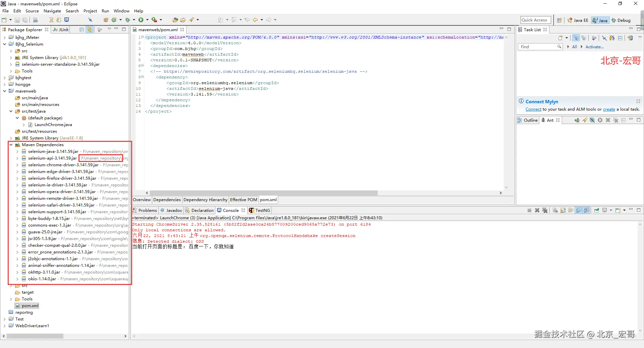
Task: Click the Search flashlight toolbar icon
Action: (x=192, y=20)
